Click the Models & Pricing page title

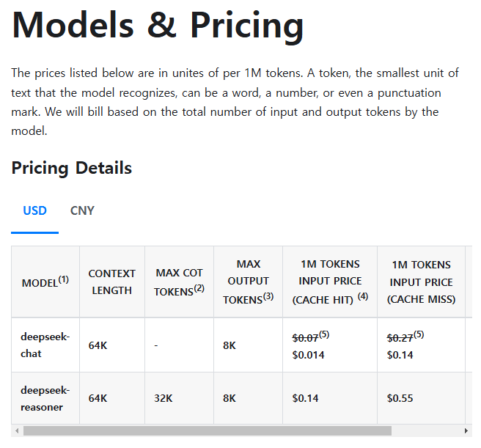[x=158, y=25]
